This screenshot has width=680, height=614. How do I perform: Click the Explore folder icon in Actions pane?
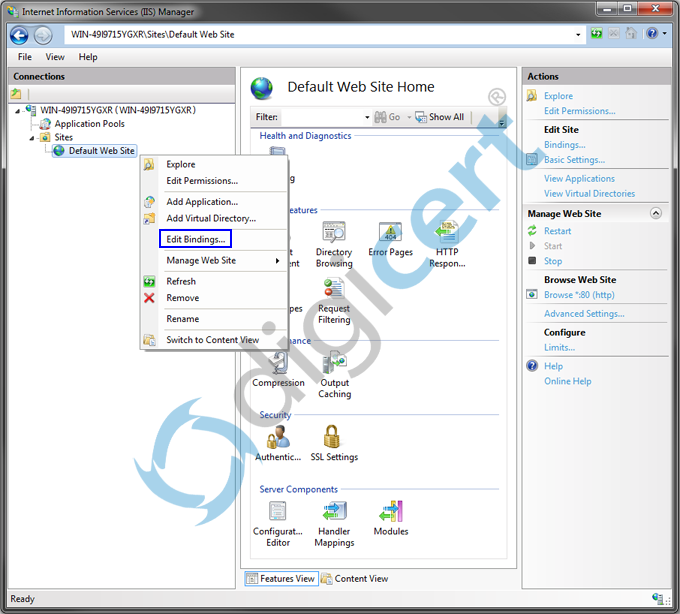pyautogui.click(x=532, y=95)
